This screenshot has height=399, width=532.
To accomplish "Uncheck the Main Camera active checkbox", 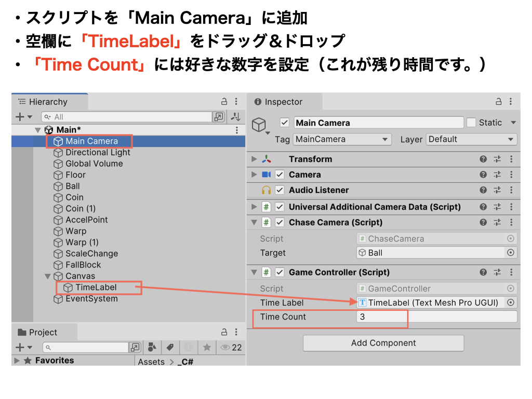I will pos(284,123).
